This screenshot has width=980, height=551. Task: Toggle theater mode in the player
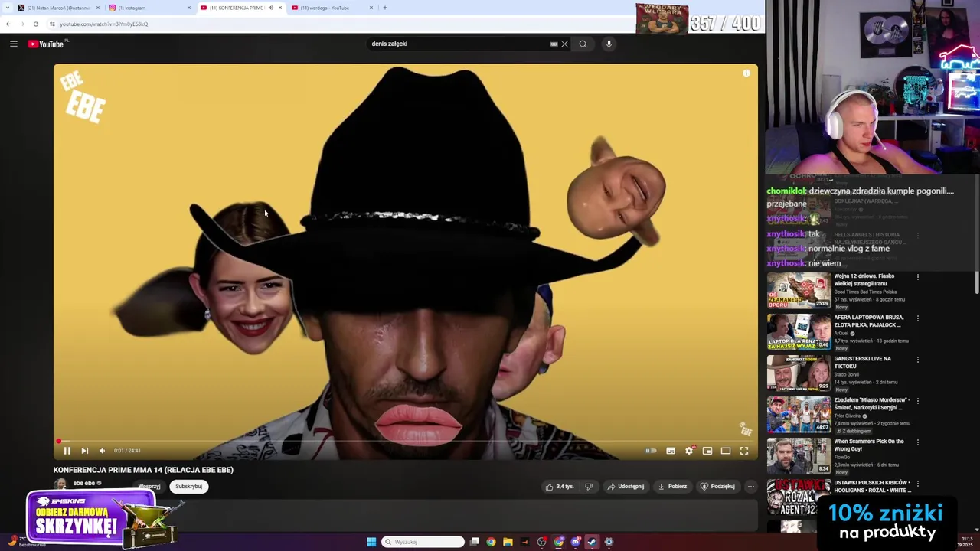coord(726,451)
